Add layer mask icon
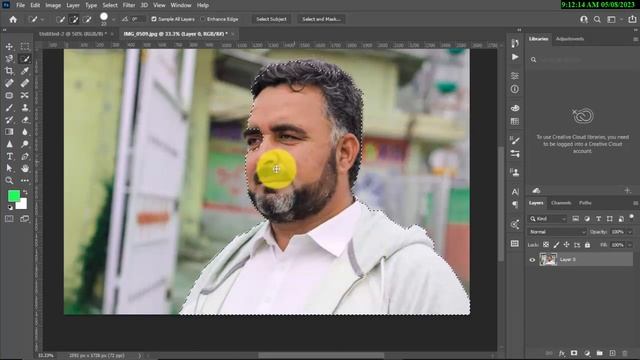 pyautogui.click(x=574, y=353)
